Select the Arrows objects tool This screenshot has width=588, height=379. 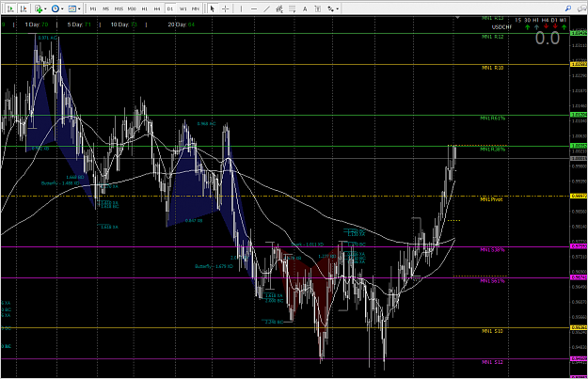tap(330, 8)
